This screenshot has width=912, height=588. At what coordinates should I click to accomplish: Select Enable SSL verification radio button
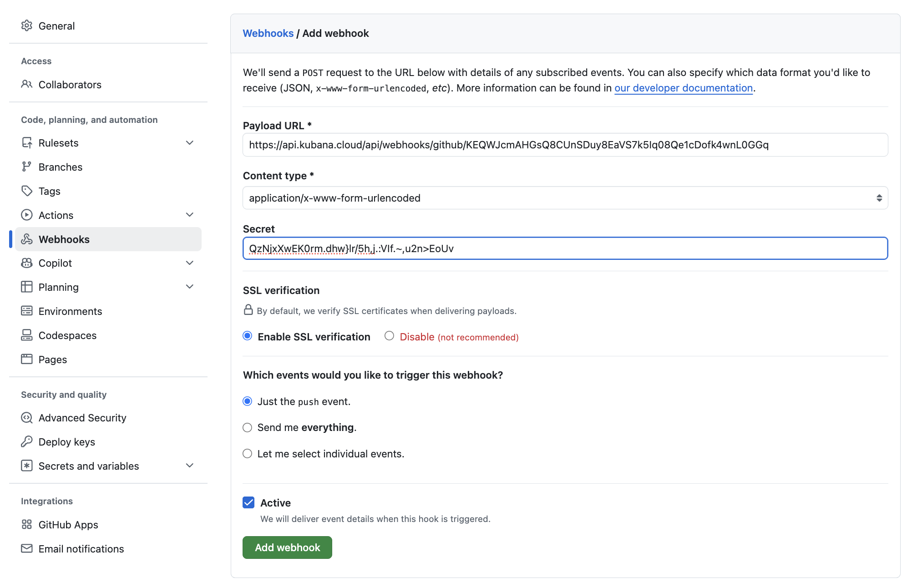tap(248, 336)
